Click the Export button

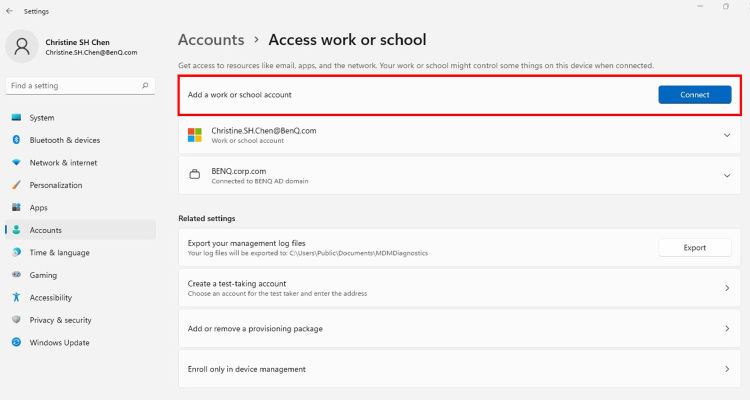pos(695,247)
